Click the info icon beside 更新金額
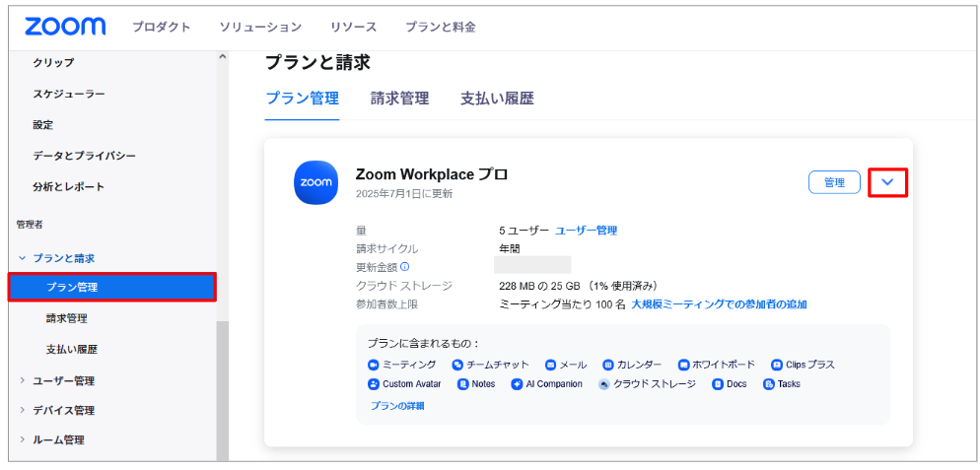The width and height of the screenshot is (980, 470). (x=404, y=267)
